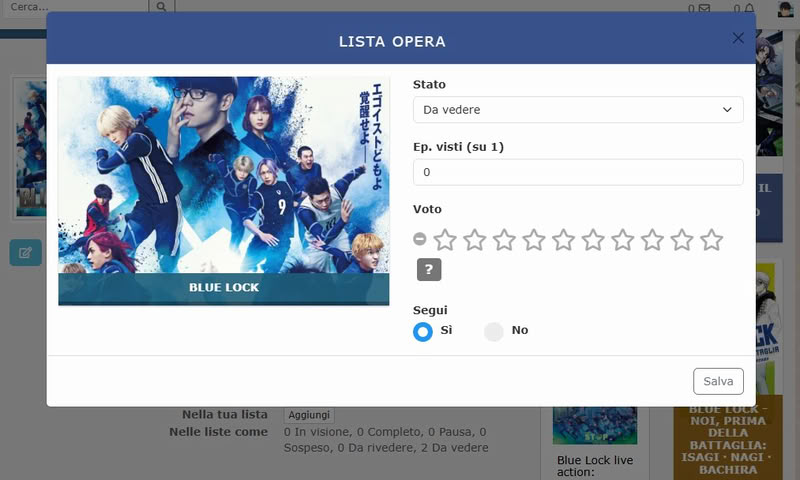Rate with the sixth star
800x480 pixels.
click(x=593, y=240)
